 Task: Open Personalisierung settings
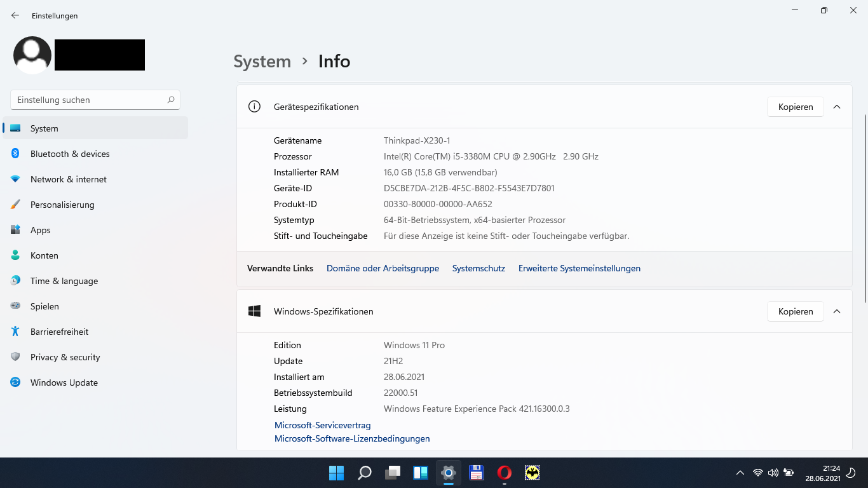click(95, 205)
